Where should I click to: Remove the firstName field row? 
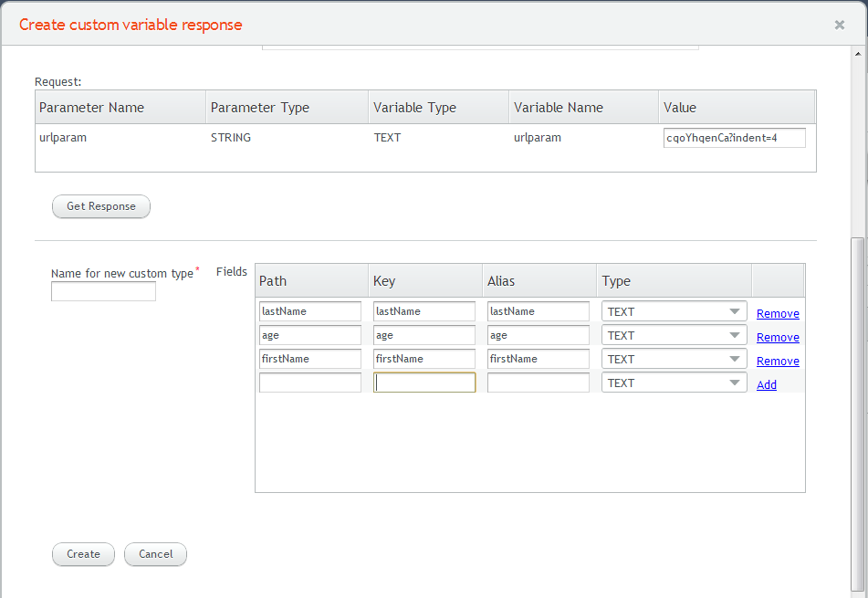coord(778,361)
